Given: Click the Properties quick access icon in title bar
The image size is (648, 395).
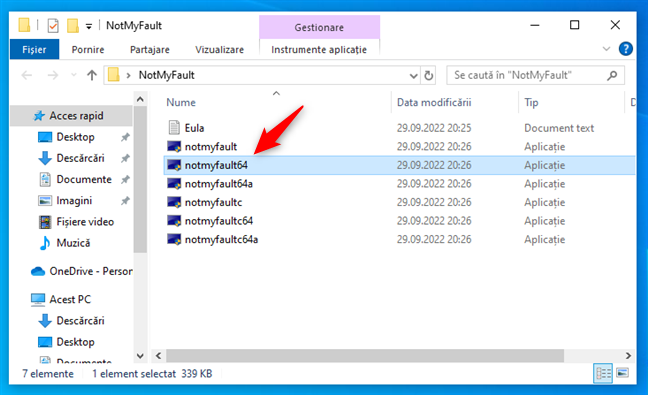Looking at the screenshot, I should click(53, 26).
